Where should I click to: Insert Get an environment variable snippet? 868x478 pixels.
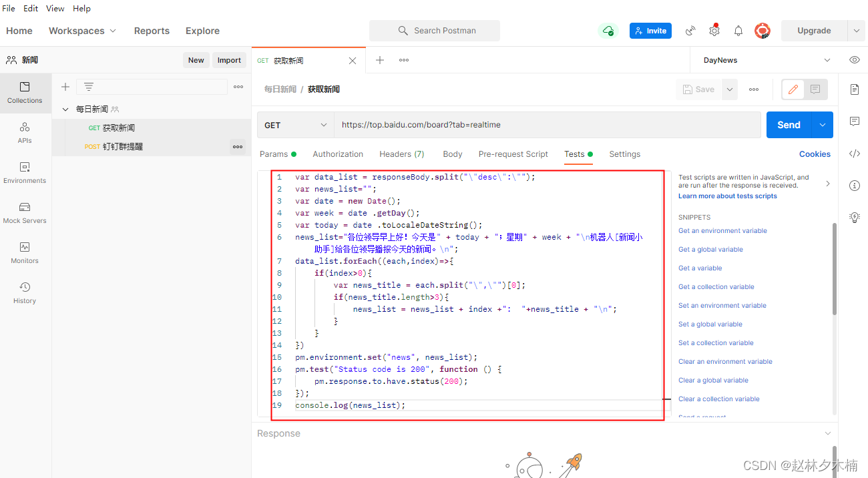[722, 231]
